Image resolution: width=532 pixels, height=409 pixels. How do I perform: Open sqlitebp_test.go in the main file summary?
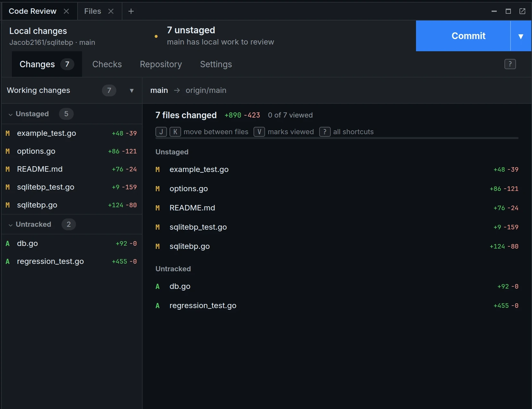pyautogui.click(x=337, y=227)
